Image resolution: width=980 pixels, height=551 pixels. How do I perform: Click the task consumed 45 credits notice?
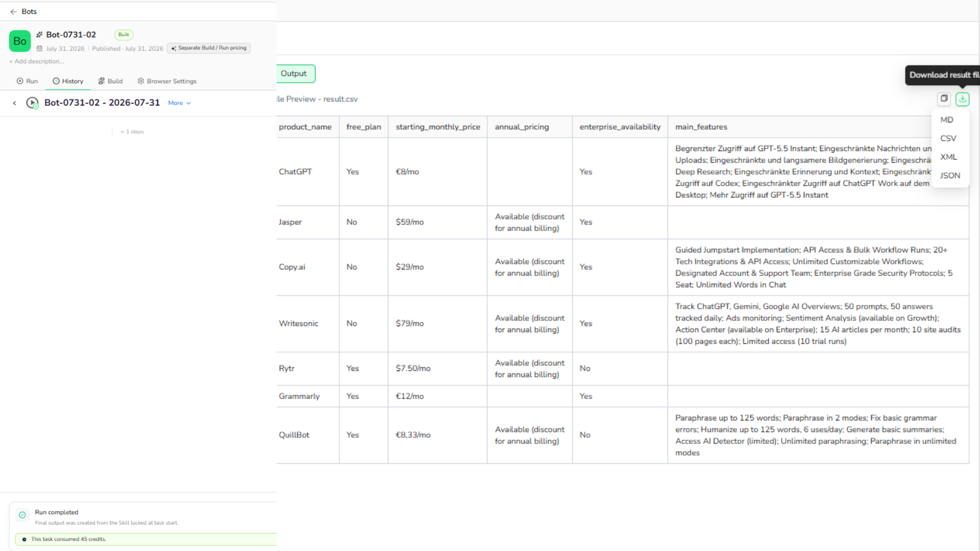(x=146, y=539)
